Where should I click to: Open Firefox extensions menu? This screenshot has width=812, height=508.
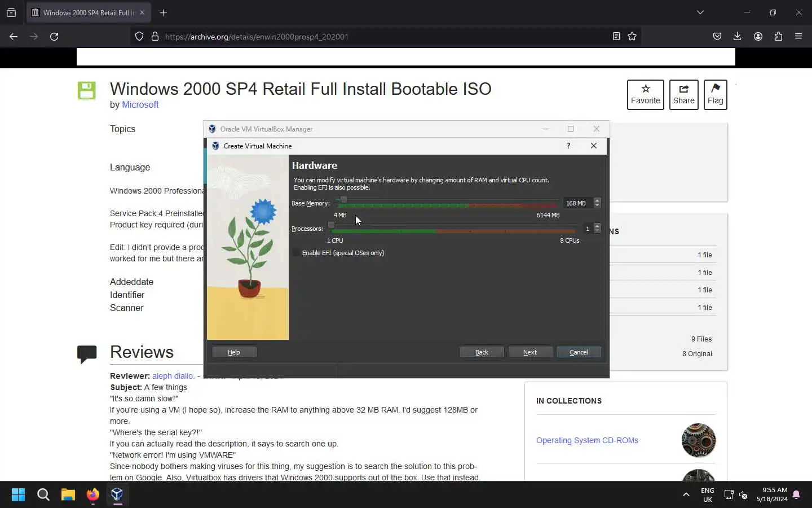coord(778,37)
